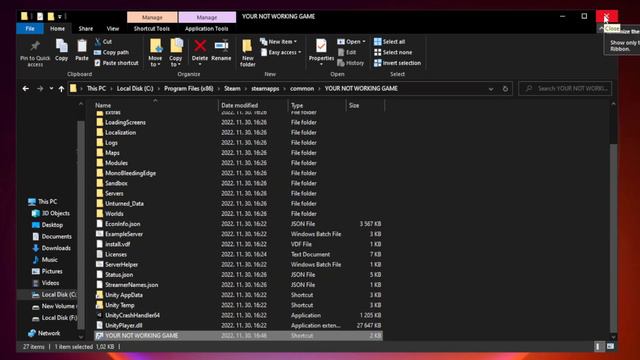Open the New item dropdown
Viewport: 640px width, 360px height.
(x=278, y=42)
